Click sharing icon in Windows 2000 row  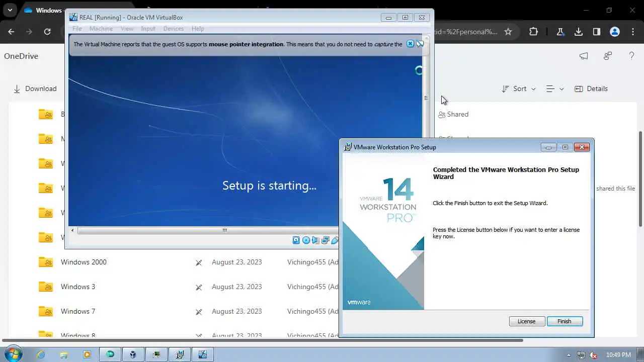(x=199, y=262)
